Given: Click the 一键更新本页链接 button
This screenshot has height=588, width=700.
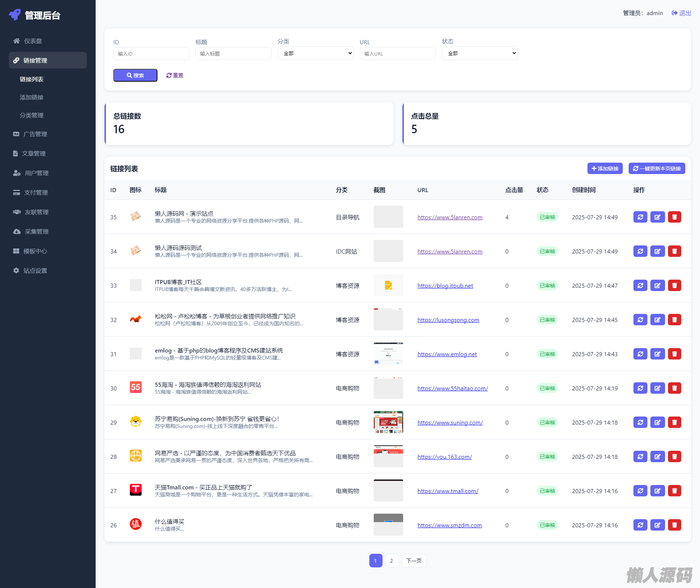Looking at the screenshot, I should tap(657, 169).
